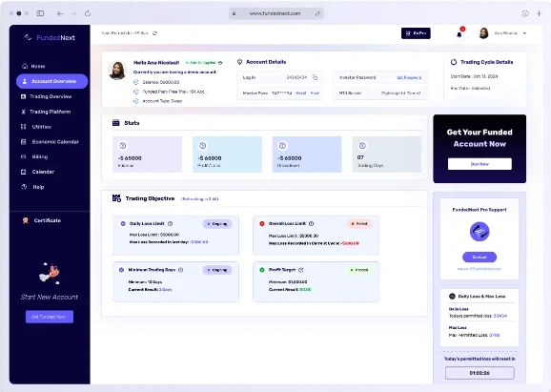The image size is (551, 392).
Task: Click Show link for master password
Action: [315, 93]
